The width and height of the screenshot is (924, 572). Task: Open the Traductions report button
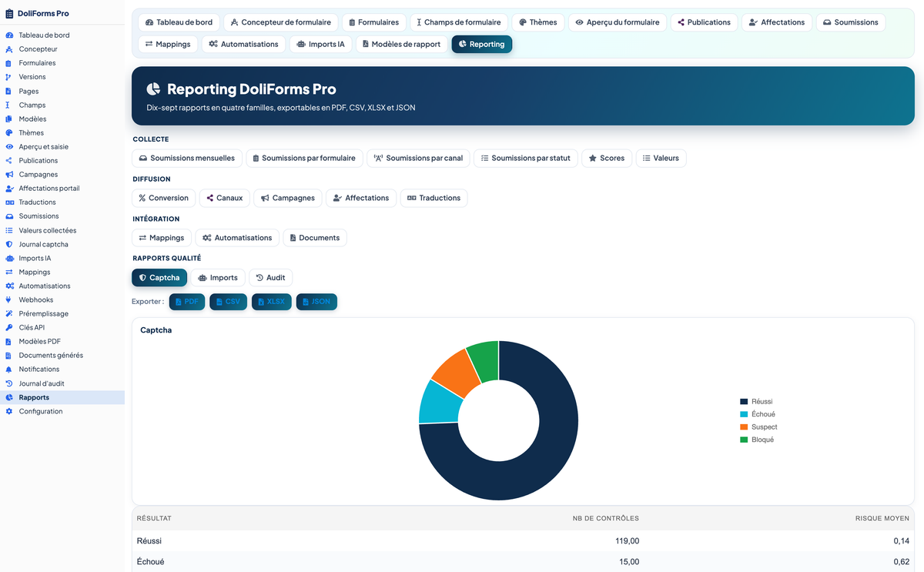(x=434, y=198)
